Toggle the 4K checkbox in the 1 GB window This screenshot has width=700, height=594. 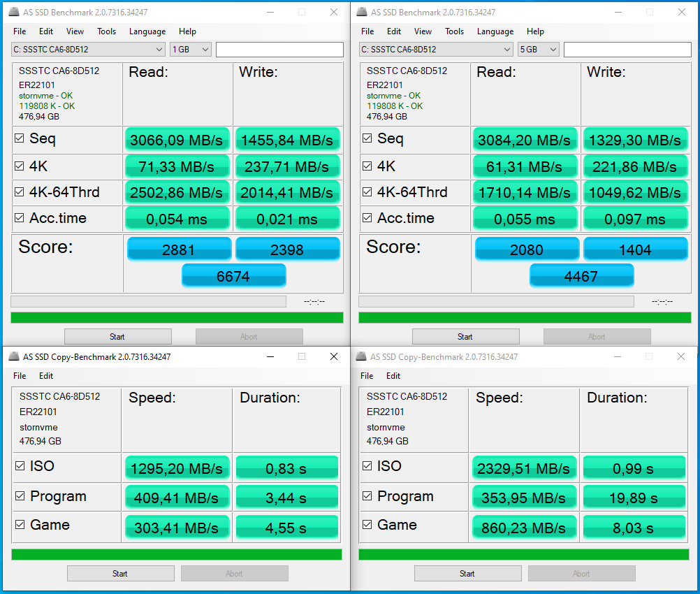tap(19, 166)
